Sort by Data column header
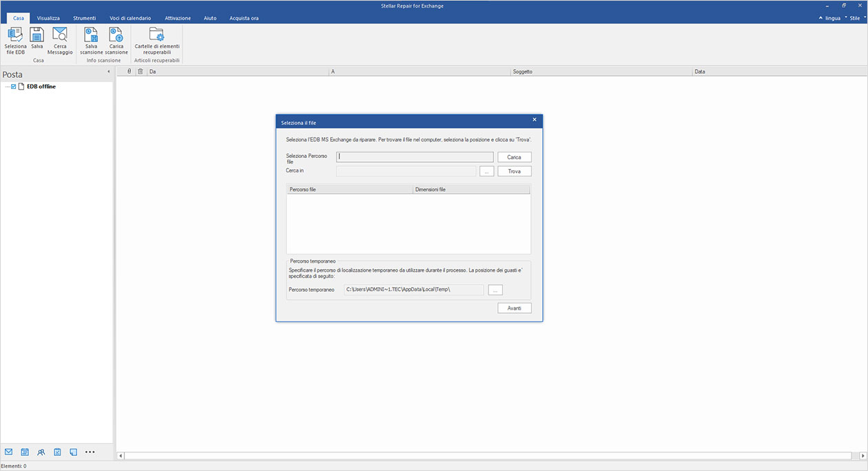The height and width of the screenshot is (471, 868). coord(780,72)
